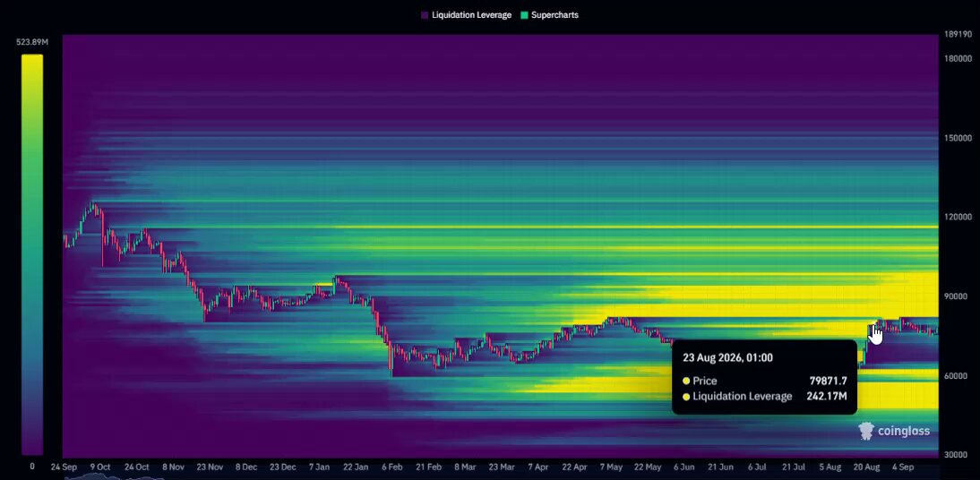Click the yellow dot beside Price in tooltip
Viewport: 980px width, 480px height.
pos(686,381)
